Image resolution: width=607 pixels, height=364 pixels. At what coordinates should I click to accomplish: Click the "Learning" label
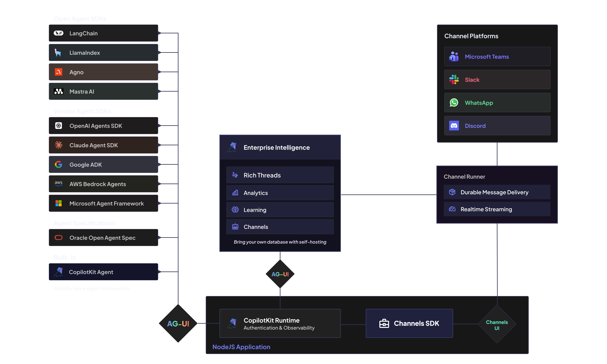point(255,210)
